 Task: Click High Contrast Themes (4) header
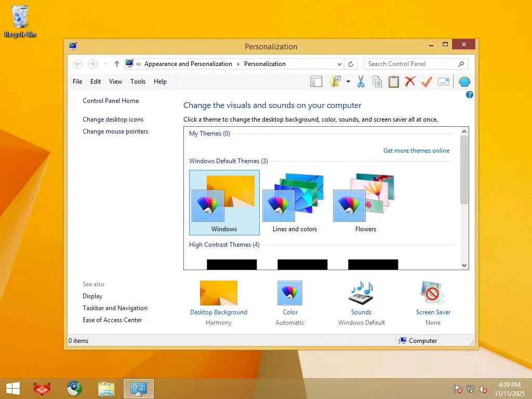224,245
